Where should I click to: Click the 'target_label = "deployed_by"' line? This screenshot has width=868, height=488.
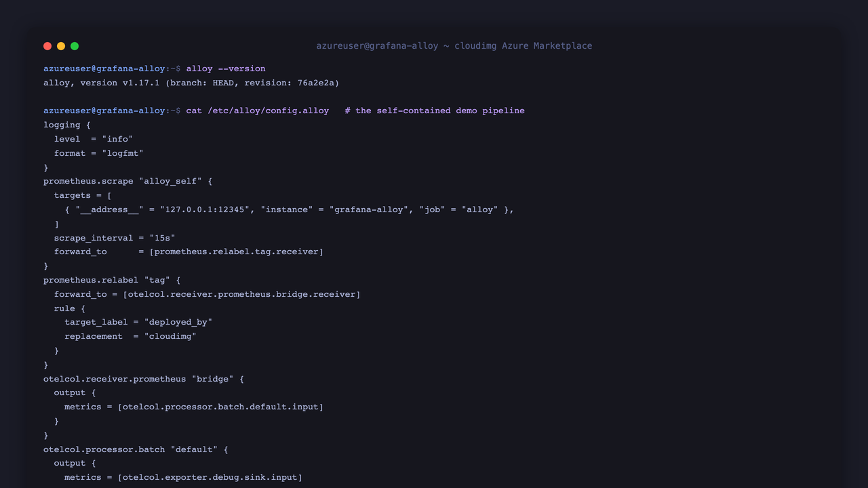[x=138, y=322]
